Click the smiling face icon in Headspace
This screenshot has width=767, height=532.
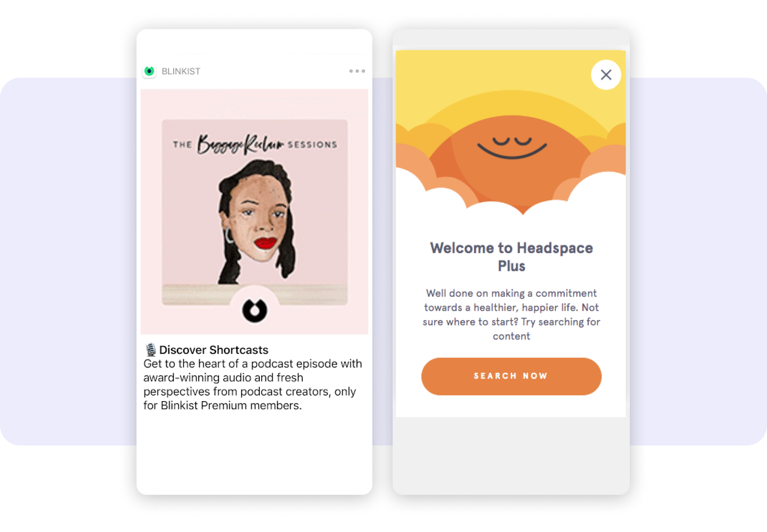(512, 149)
